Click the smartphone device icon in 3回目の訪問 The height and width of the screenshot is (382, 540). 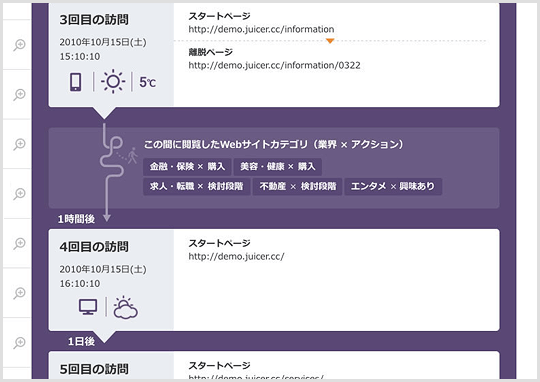[76, 82]
